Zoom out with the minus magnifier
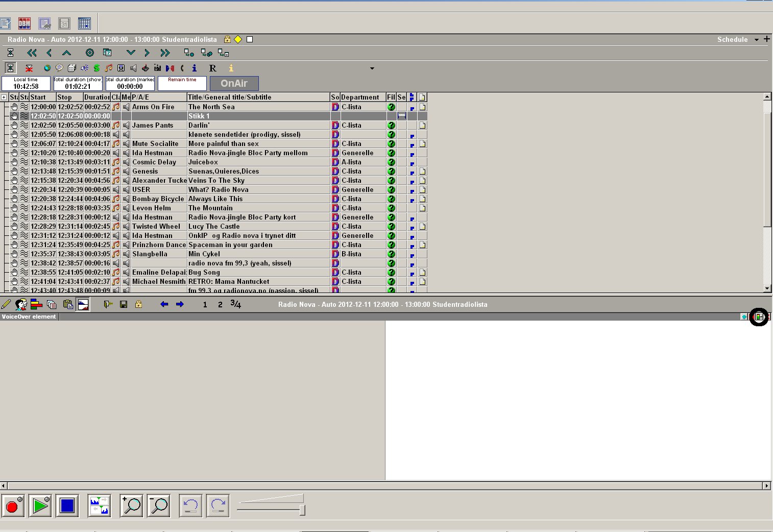Screen dimensions: 773x532 [x=159, y=505]
